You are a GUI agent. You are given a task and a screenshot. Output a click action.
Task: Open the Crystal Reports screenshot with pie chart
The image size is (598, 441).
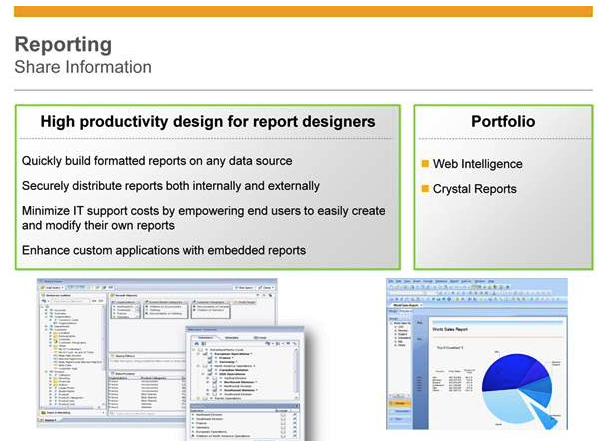[477, 354]
